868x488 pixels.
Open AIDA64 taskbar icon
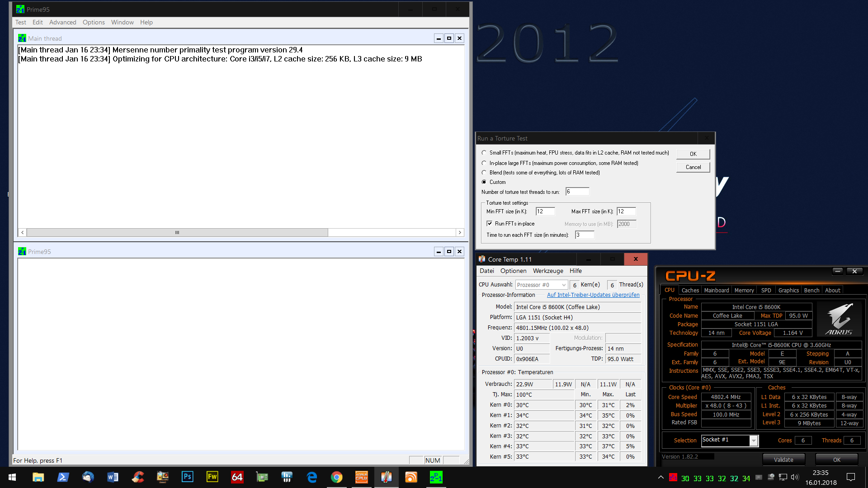pos(237,477)
